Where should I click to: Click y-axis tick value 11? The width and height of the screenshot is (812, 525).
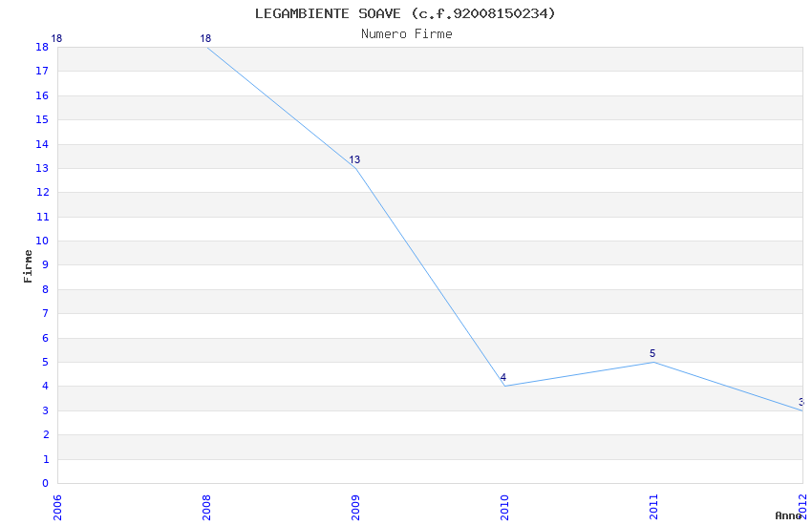pyautogui.click(x=42, y=218)
